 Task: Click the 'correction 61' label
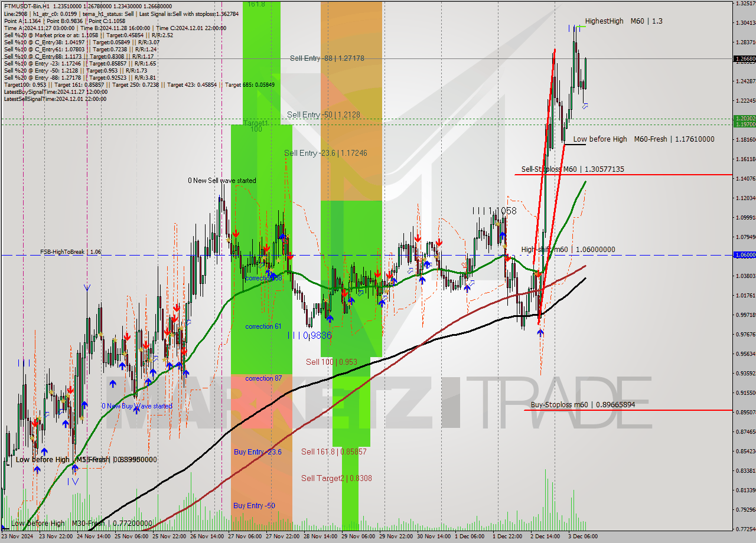pos(263,326)
